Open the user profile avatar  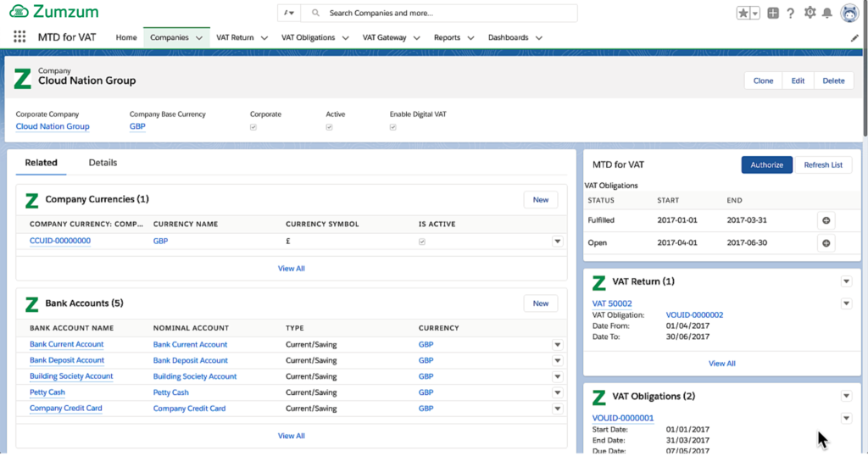click(849, 13)
